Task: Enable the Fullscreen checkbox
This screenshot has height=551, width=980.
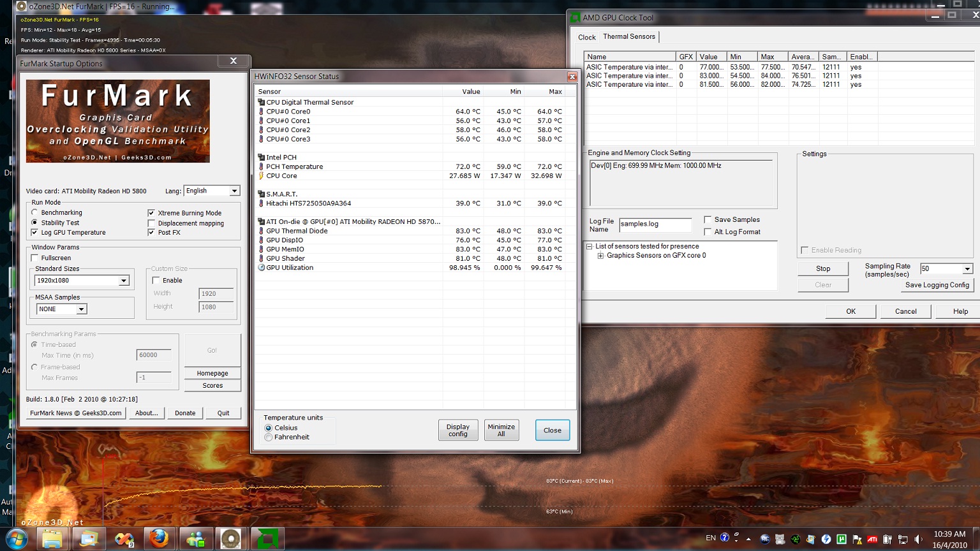Action: coord(34,258)
